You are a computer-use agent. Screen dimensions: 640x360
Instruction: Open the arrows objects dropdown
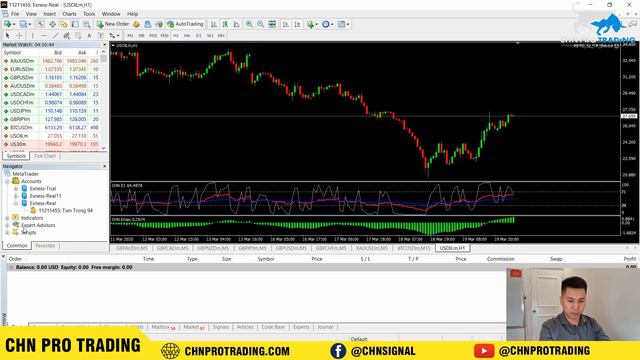tap(114, 36)
